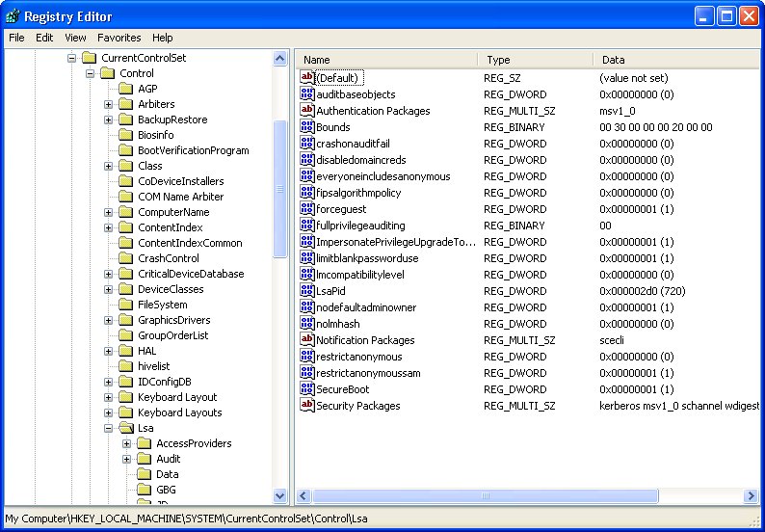Sort values by the Name column header
The width and height of the screenshot is (765, 532).
pyautogui.click(x=387, y=60)
